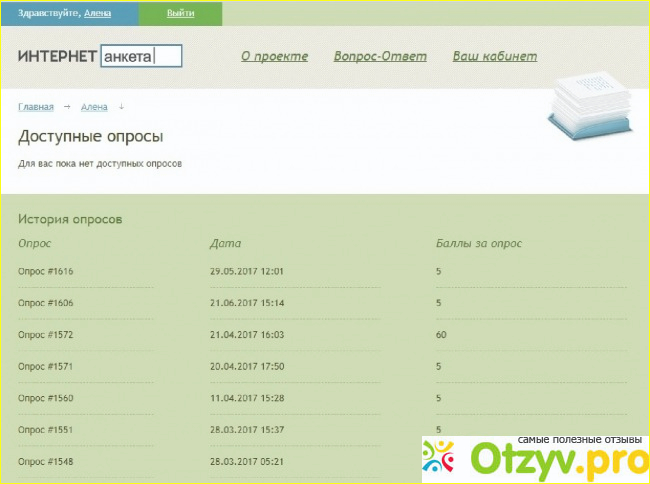Select the Алена breadcrumb link

94,106
